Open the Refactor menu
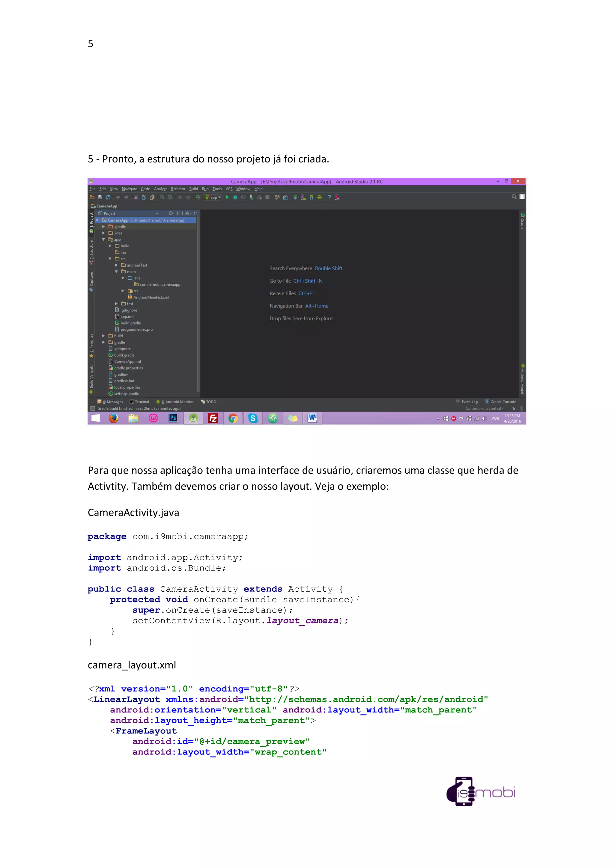Image resolution: width=614 pixels, height=868 pixels. 178,189
